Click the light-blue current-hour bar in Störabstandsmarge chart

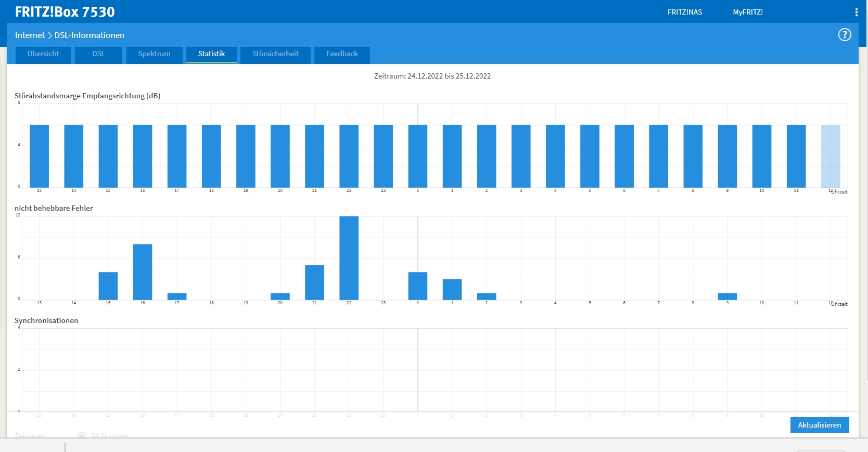coord(831,156)
